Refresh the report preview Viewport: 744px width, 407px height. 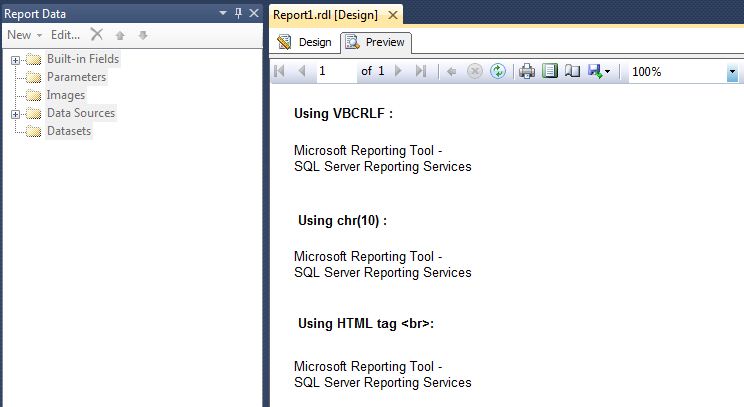coord(498,71)
